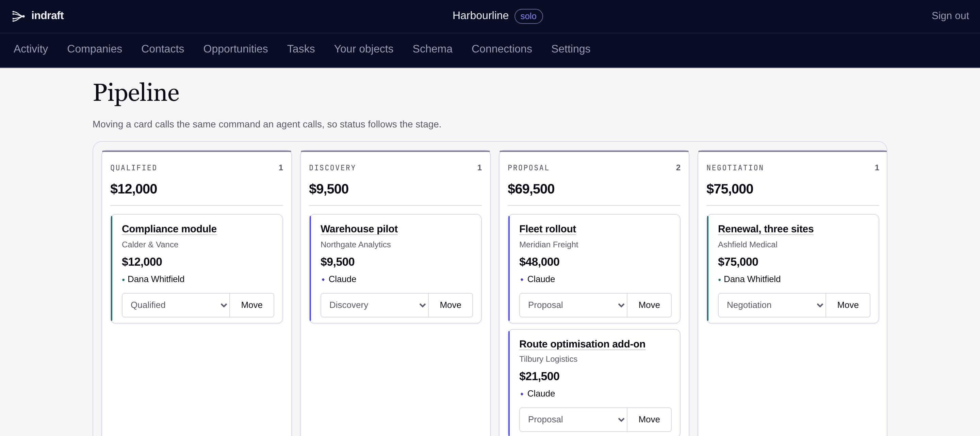The width and height of the screenshot is (980, 436).
Task: Open the Schema page
Action: coord(432,49)
